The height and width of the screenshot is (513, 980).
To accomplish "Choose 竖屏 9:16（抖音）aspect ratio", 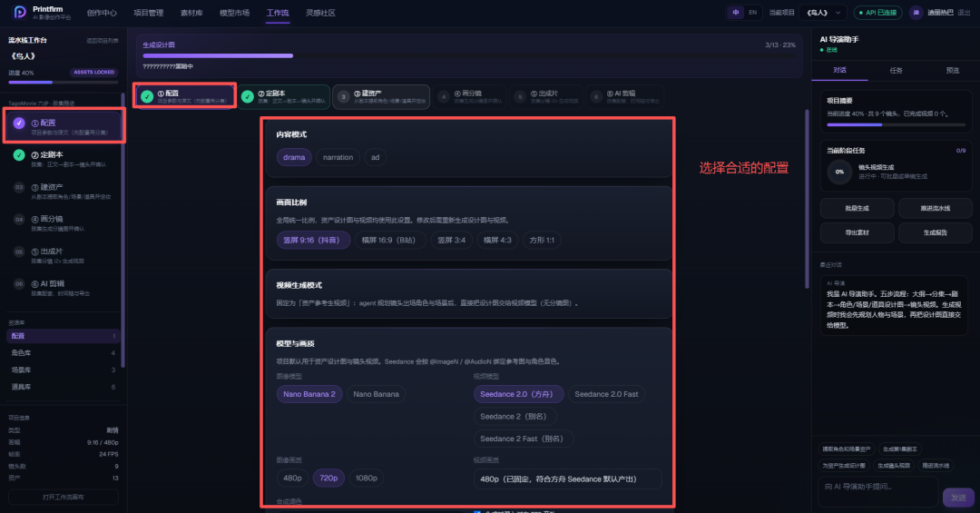I will [x=312, y=240].
